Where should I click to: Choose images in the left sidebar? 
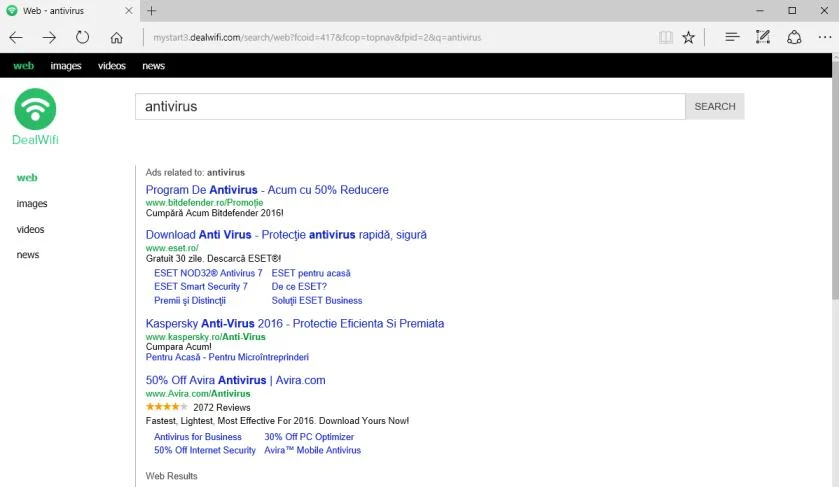tap(32, 203)
